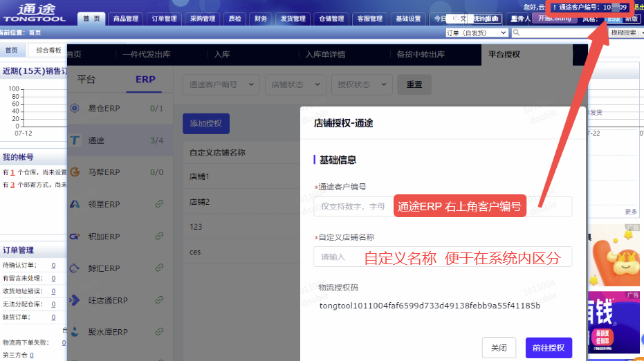
Task: Click the 前往授权 button
Action: click(549, 348)
